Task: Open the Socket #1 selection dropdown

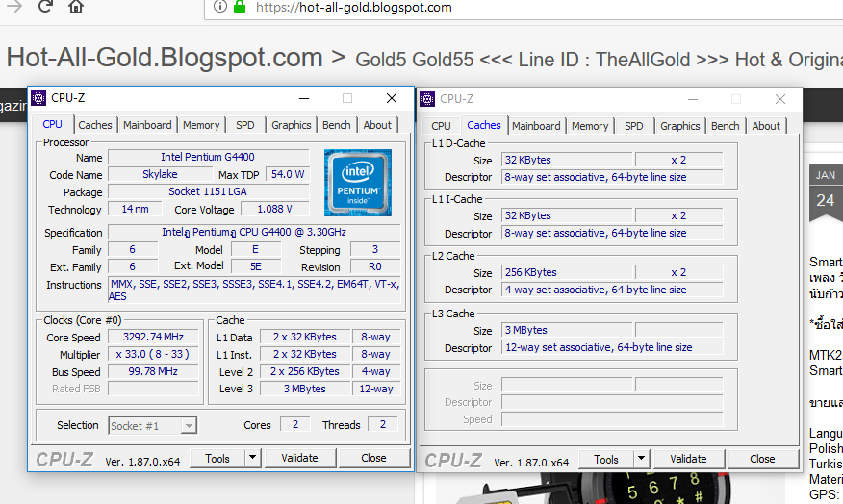Action: [153, 425]
